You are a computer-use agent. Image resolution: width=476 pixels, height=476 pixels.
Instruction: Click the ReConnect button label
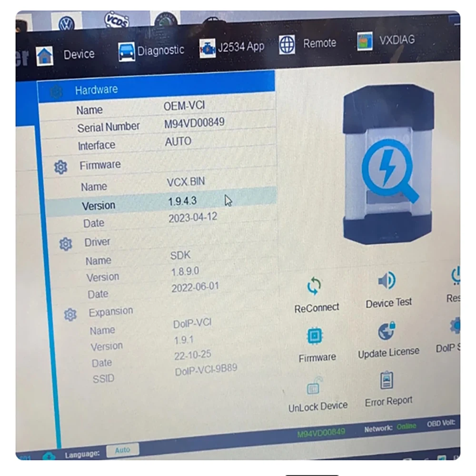point(317,308)
